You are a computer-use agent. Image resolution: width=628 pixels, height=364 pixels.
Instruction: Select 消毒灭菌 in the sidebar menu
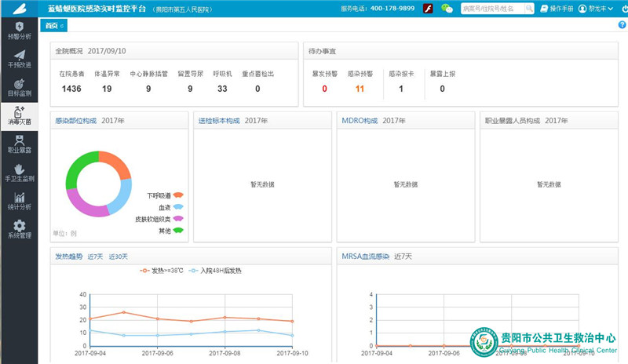pyautogui.click(x=19, y=115)
